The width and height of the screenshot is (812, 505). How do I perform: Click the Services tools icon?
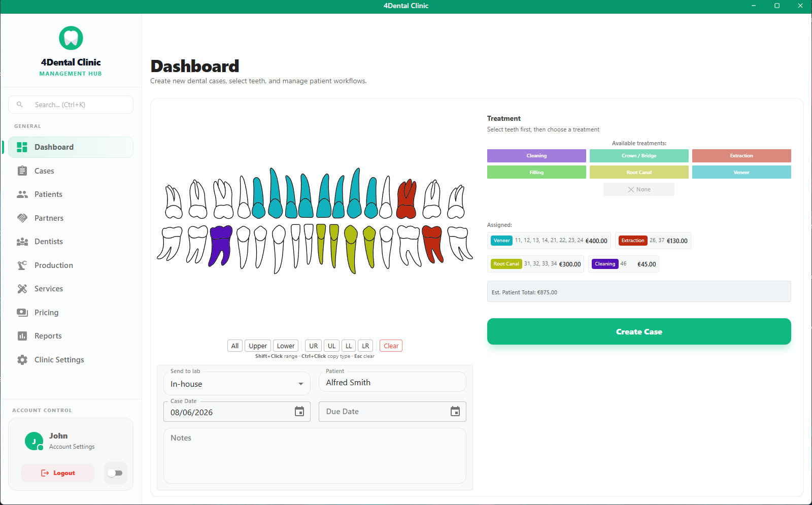coord(22,289)
